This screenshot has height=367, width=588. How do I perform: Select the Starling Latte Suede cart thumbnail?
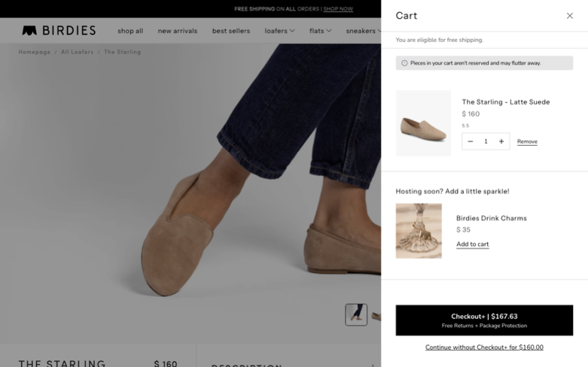pos(423,123)
